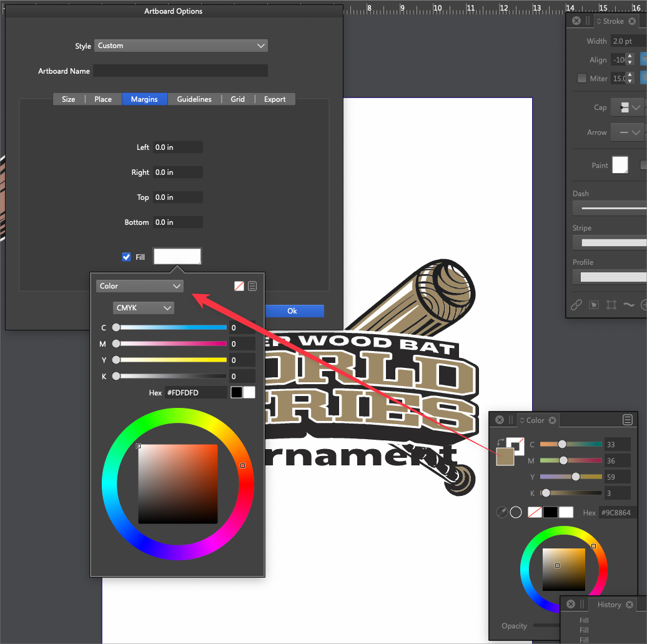This screenshot has width=647, height=644.
Task: Click the link icon in Stroke panel
Action: (576, 305)
